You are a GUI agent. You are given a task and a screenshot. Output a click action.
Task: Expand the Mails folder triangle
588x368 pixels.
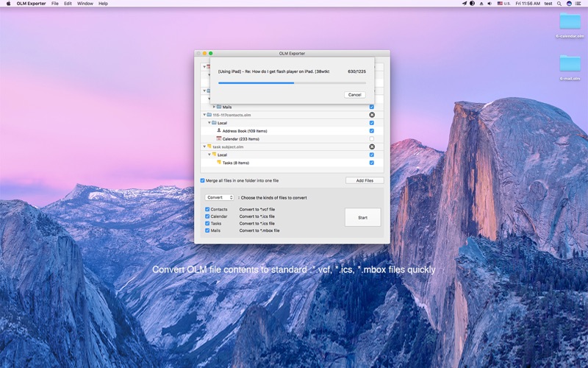click(x=214, y=107)
